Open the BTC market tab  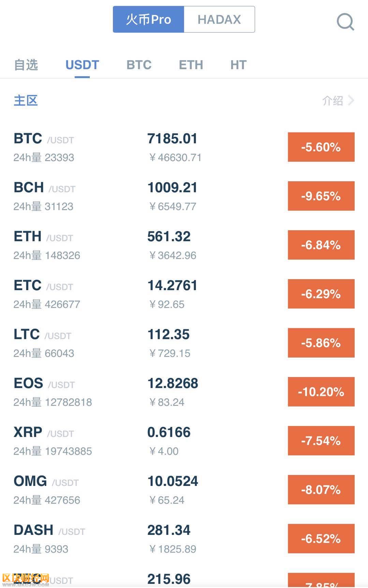point(139,65)
